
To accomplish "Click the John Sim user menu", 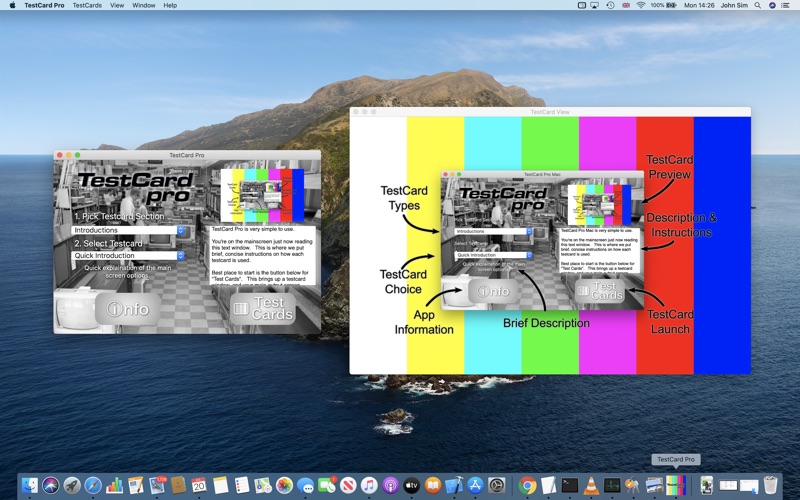I will [734, 5].
